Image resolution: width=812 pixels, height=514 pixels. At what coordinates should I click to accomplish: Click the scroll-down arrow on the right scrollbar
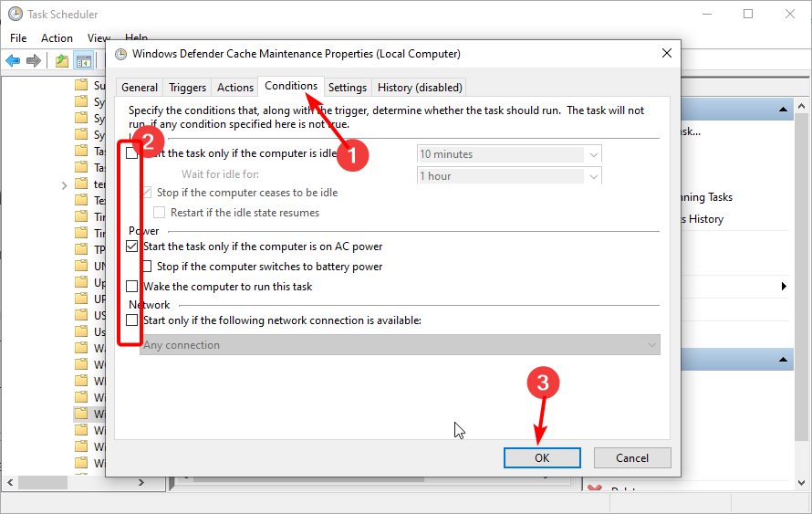tap(802, 483)
